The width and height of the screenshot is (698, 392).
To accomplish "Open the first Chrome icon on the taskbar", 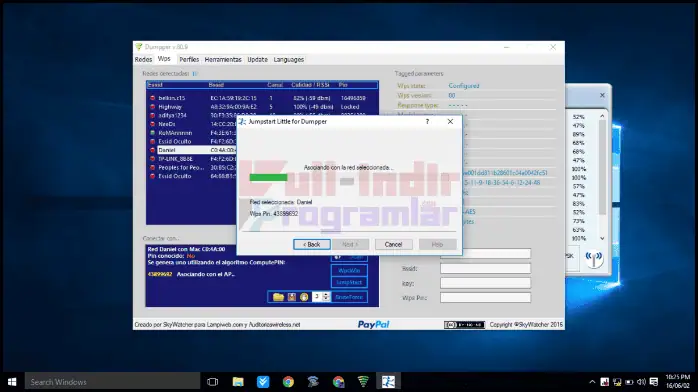I will (x=288, y=382).
